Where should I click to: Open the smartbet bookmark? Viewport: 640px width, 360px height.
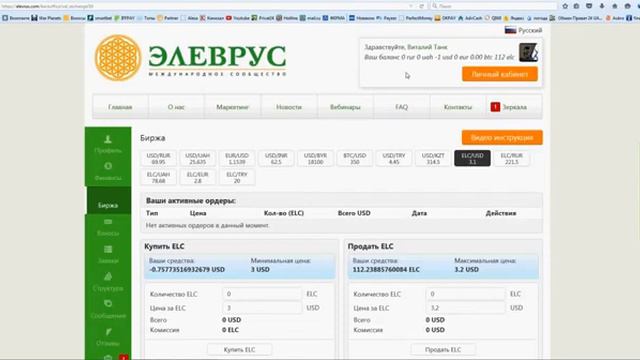[99, 18]
